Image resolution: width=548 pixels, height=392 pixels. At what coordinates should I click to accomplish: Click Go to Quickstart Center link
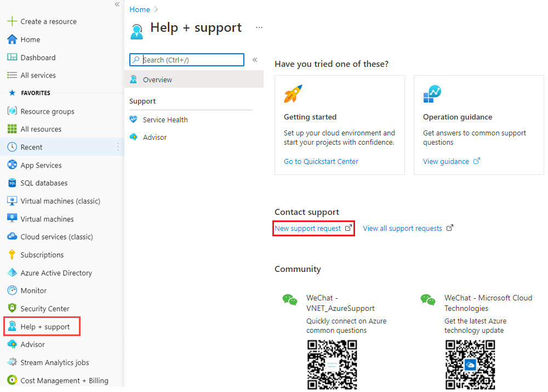point(321,161)
